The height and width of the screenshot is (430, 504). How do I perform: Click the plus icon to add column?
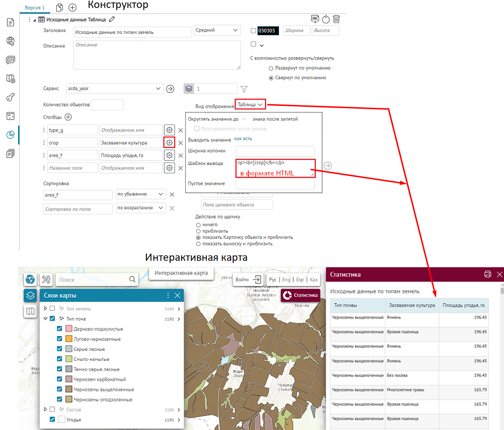pyautogui.click(x=68, y=117)
